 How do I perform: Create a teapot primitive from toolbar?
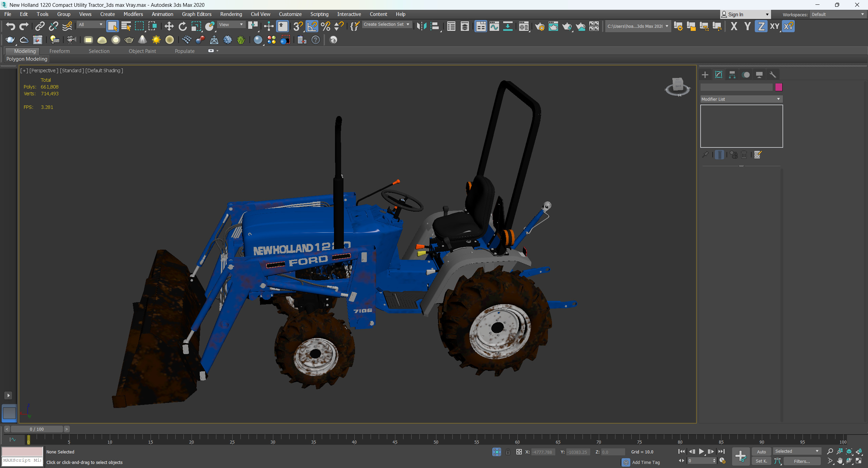point(129,40)
